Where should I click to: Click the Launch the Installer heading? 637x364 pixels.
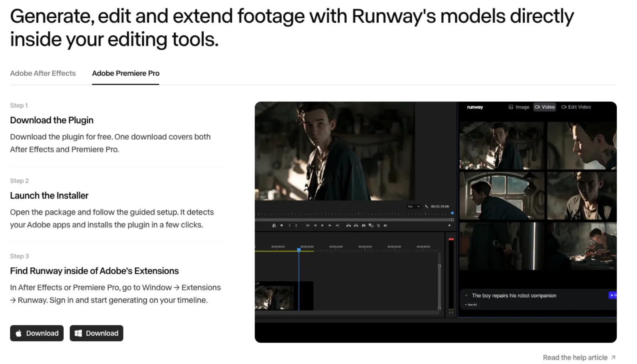coord(49,196)
